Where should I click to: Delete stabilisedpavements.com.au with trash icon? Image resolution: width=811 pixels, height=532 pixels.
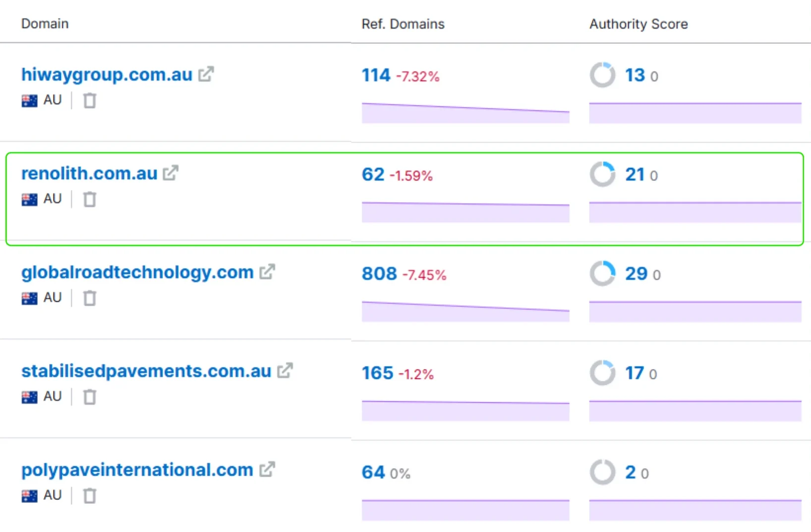coord(90,397)
